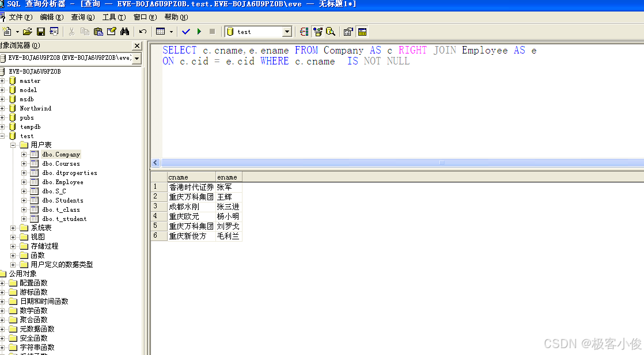
Task: Click the blue Parse Query checkmark
Action: point(186,32)
